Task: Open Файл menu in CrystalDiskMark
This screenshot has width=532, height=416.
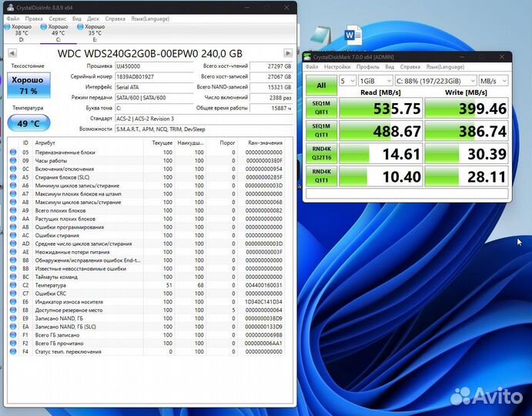Action: [x=312, y=67]
